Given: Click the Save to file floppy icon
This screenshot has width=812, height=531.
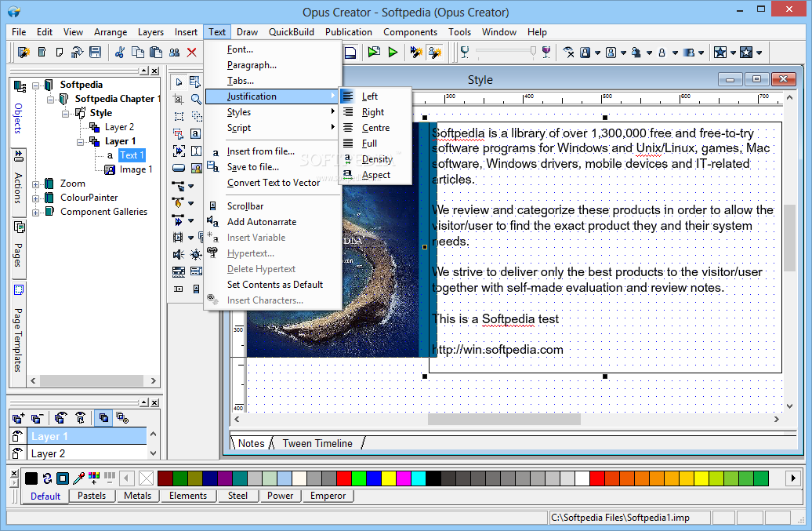Looking at the screenshot, I should (x=212, y=167).
